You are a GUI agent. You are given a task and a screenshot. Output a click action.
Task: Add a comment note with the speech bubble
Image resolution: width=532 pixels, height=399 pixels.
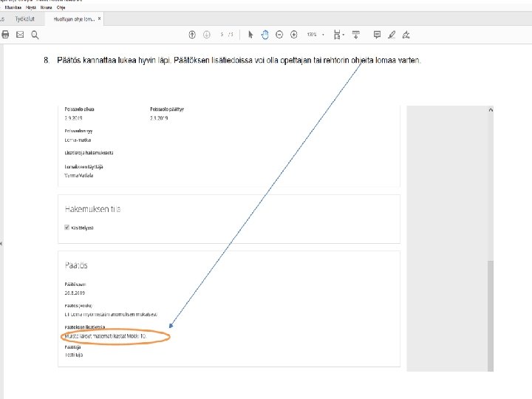coord(377,35)
